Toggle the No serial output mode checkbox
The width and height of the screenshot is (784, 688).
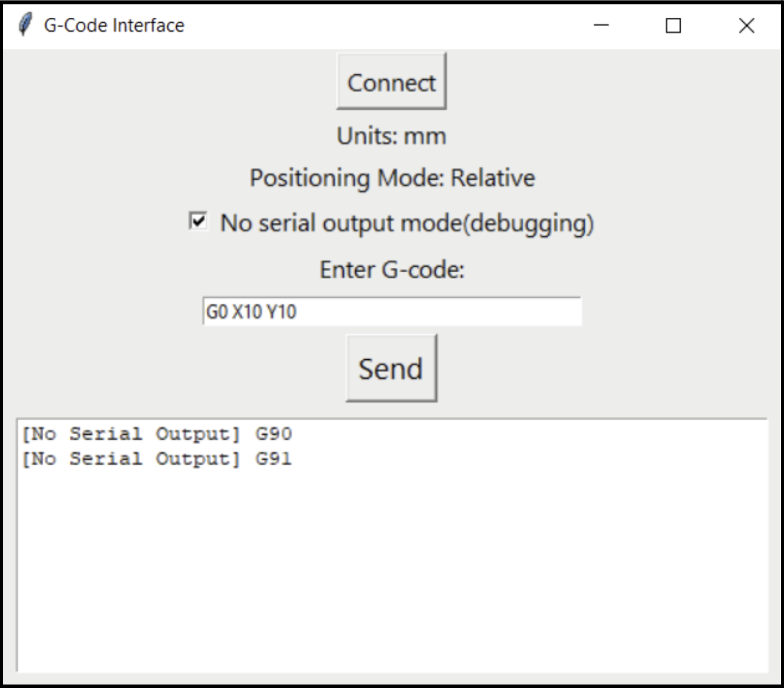tap(198, 222)
